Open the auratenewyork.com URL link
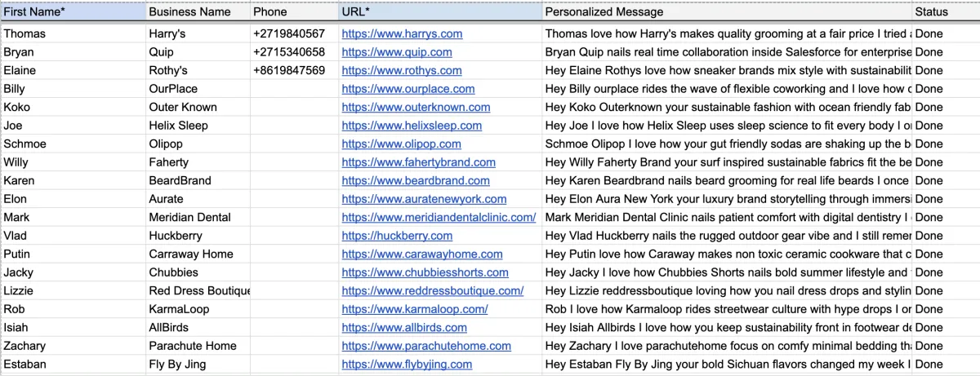980x376 pixels. point(424,199)
